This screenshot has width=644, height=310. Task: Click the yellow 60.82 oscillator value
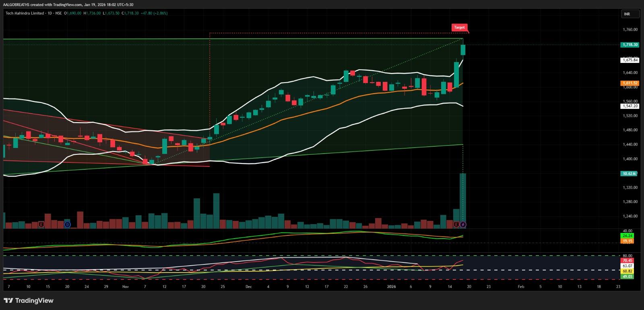pyautogui.click(x=627, y=271)
